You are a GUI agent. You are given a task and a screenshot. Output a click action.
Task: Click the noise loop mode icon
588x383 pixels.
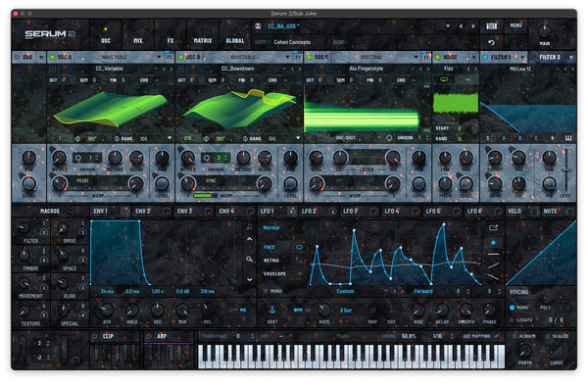click(444, 79)
